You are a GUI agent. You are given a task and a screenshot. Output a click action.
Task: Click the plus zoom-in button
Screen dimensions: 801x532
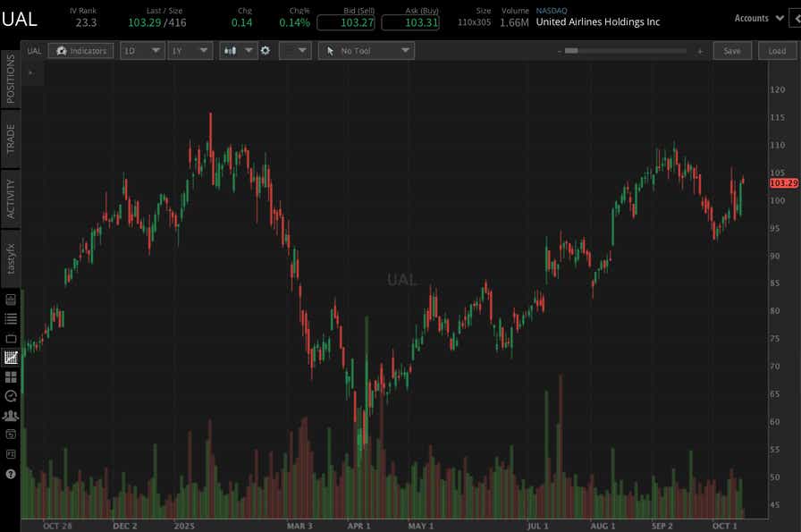pyautogui.click(x=700, y=51)
